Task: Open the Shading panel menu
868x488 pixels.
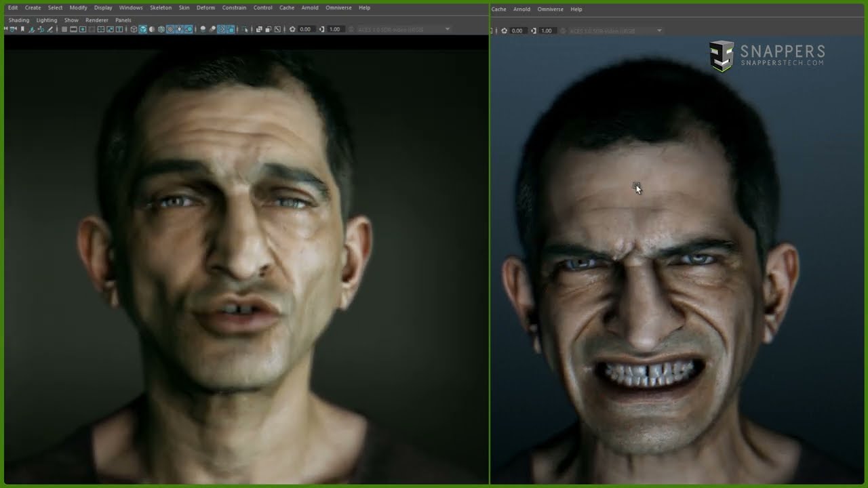Action: [x=19, y=20]
